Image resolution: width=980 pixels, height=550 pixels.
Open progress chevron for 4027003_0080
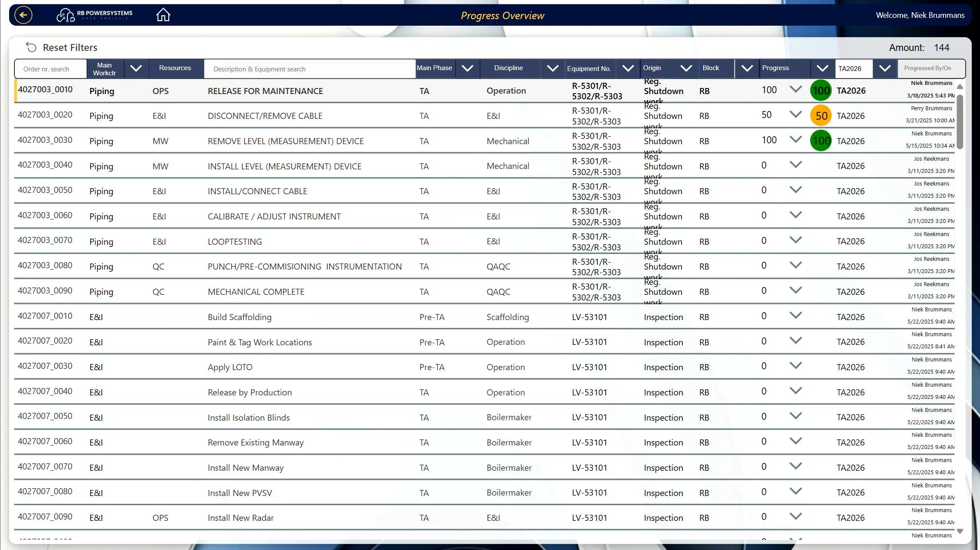pos(795,265)
